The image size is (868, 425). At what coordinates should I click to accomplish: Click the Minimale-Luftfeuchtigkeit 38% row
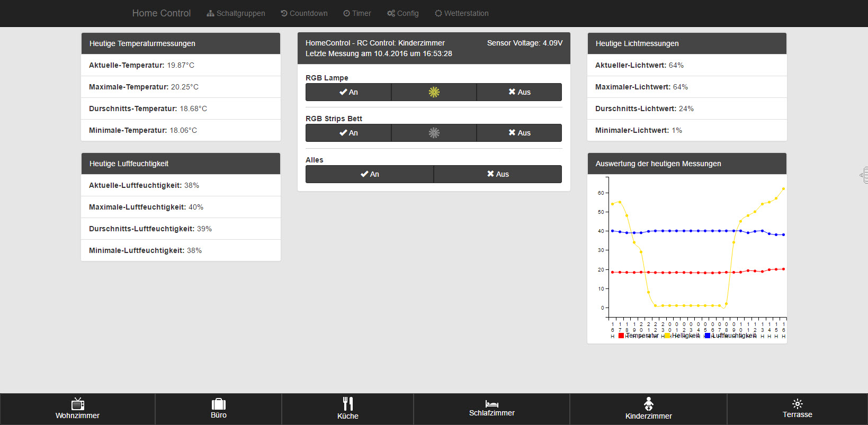(x=181, y=250)
